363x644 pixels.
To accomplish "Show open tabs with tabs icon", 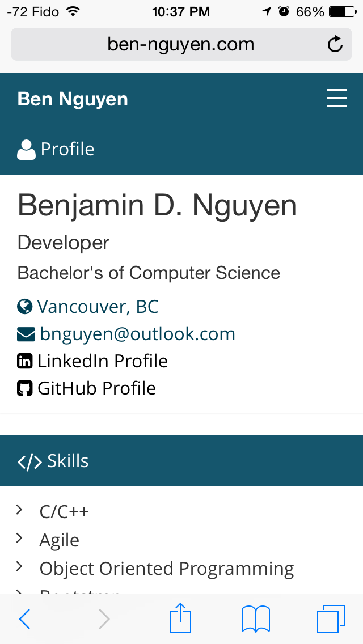I will click(x=331, y=618).
